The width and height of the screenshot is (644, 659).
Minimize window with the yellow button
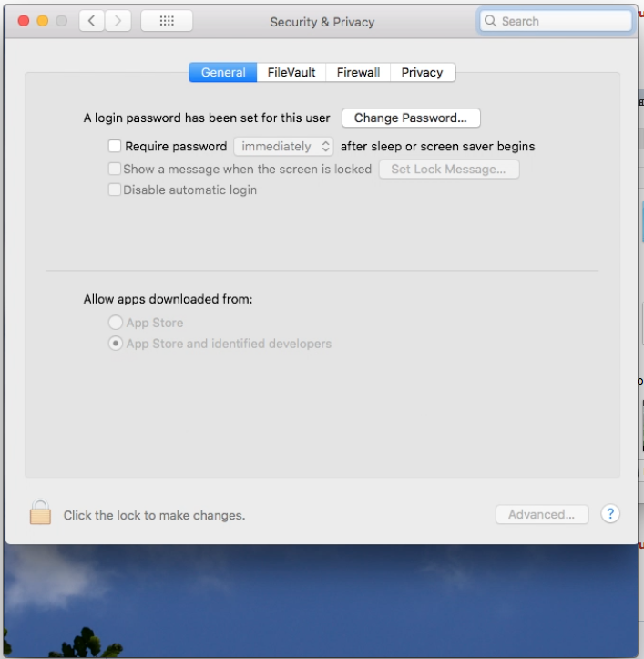pos(43,21)
